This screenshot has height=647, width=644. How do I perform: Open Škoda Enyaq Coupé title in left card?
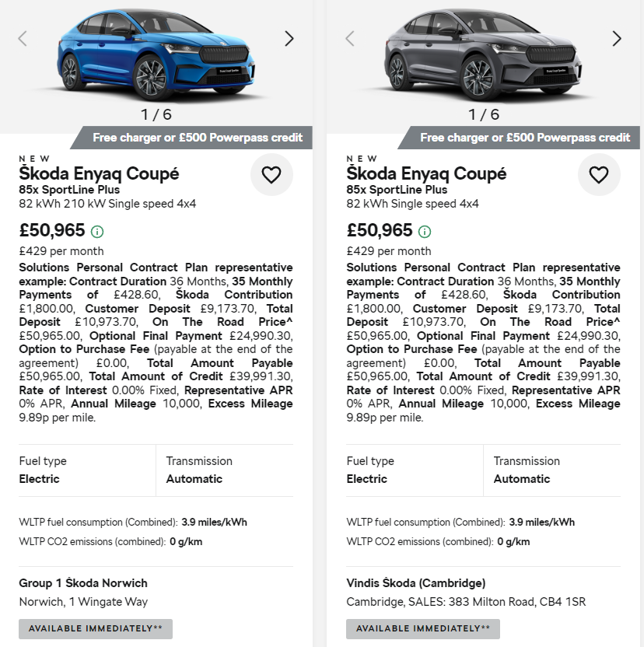[x=99, y=173]
